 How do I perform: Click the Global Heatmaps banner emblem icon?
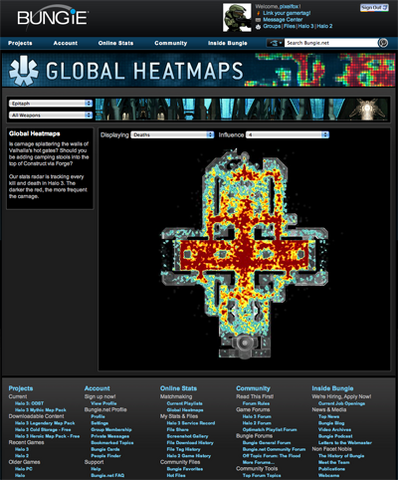pyautogui.click(x=23, y=71)
